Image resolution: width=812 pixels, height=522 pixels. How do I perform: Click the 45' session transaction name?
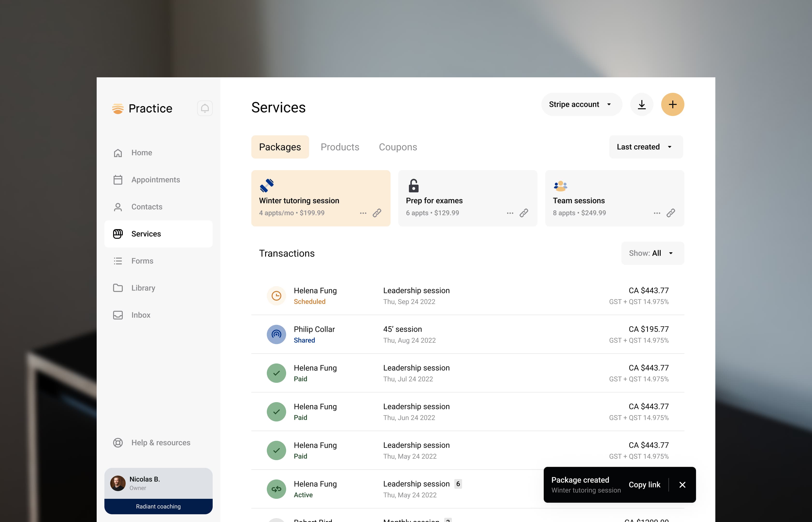[402, 329]
